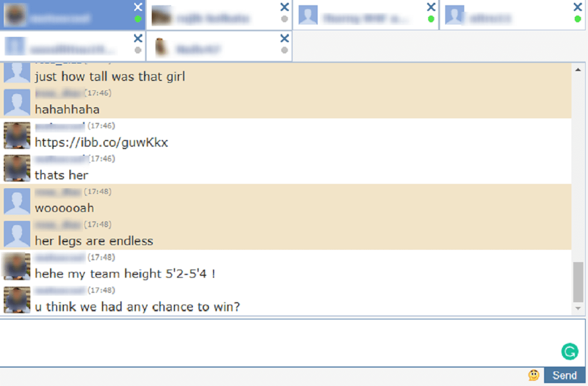Focus the message text input box
The height and width of the screenshot is (386, 588).
pos(293,342)
